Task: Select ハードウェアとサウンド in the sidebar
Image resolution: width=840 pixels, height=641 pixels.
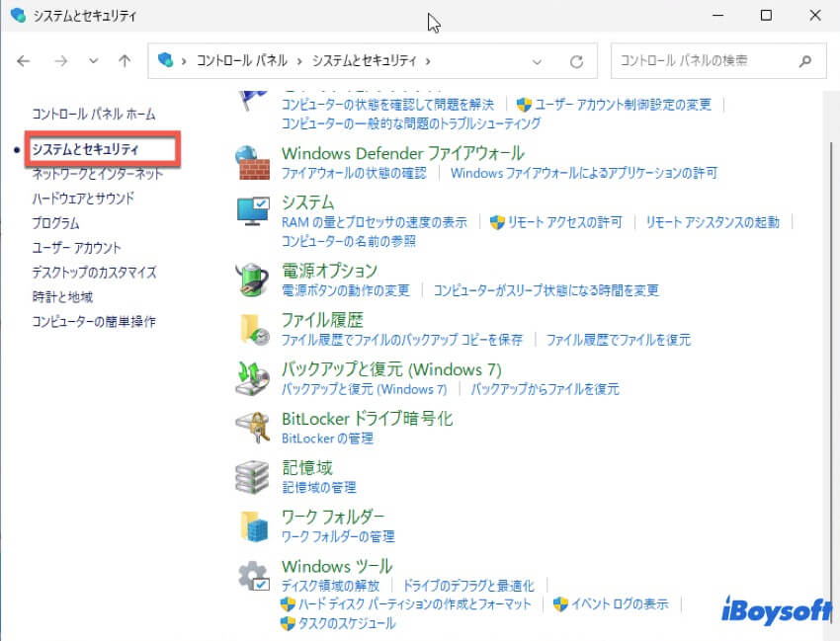Action: pyautogui.click(x=83, y=199)
